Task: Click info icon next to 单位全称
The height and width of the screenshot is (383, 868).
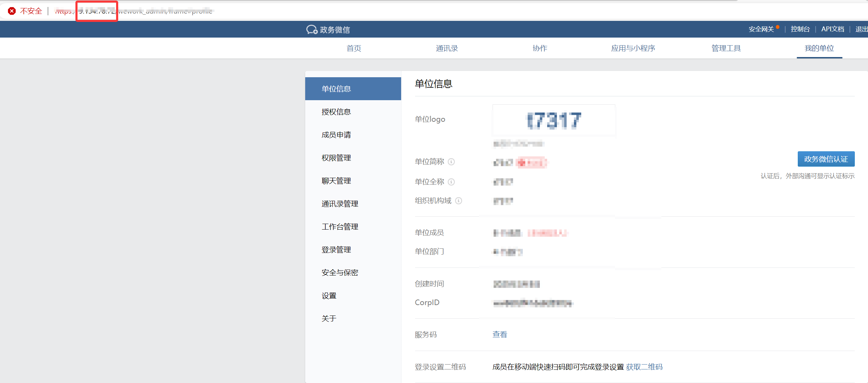Action: pos(451,182)
